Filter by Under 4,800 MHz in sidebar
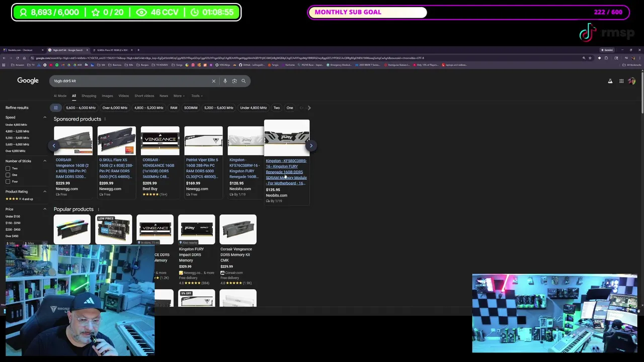This screenshot has width=644, height=362. click(16, 125)
